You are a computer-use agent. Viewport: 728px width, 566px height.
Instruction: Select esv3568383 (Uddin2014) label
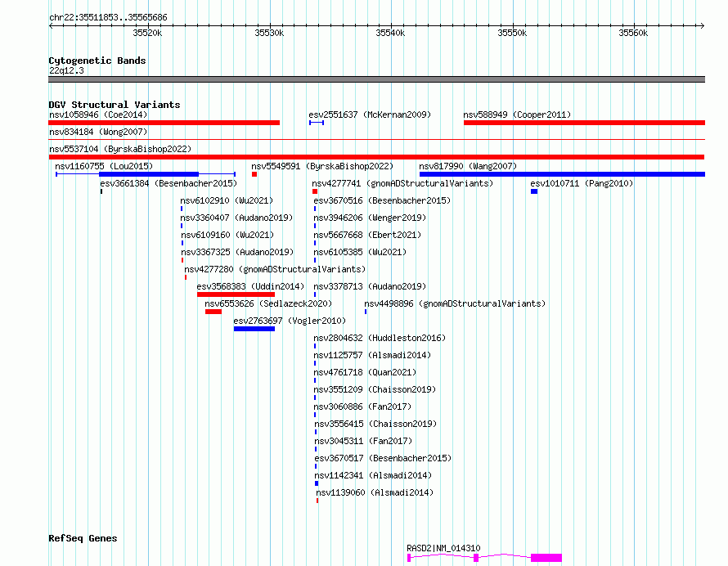pyautogui.click(x=250, y=286)
